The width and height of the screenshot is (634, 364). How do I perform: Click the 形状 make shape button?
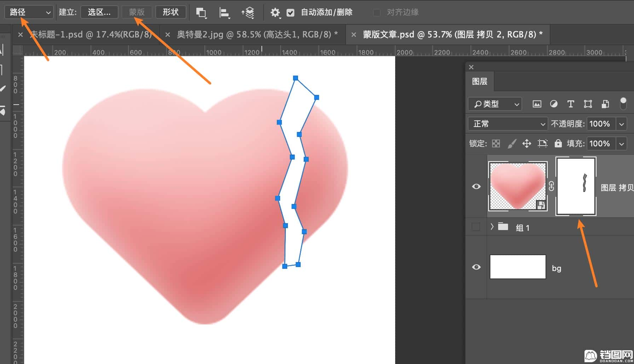click(171, 12)
